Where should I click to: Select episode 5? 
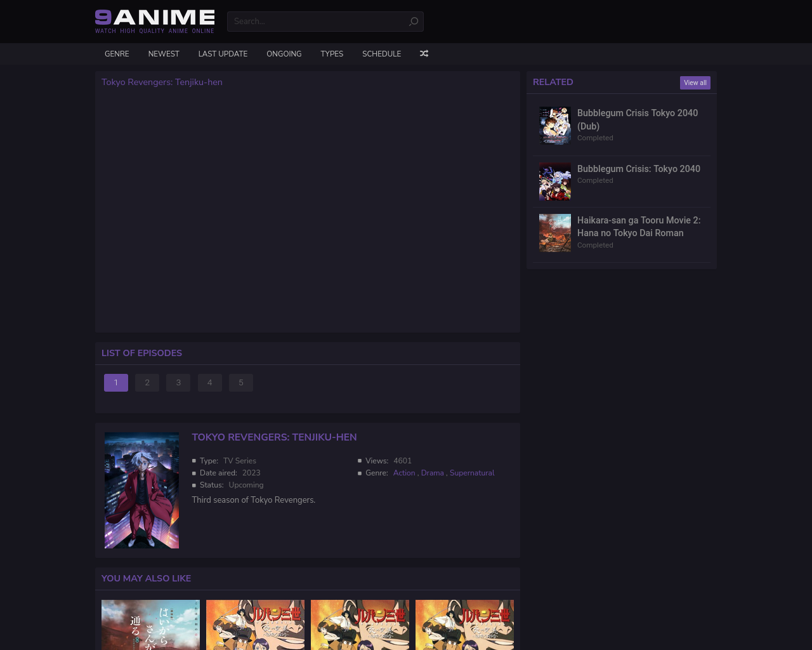tap(241, 383)
